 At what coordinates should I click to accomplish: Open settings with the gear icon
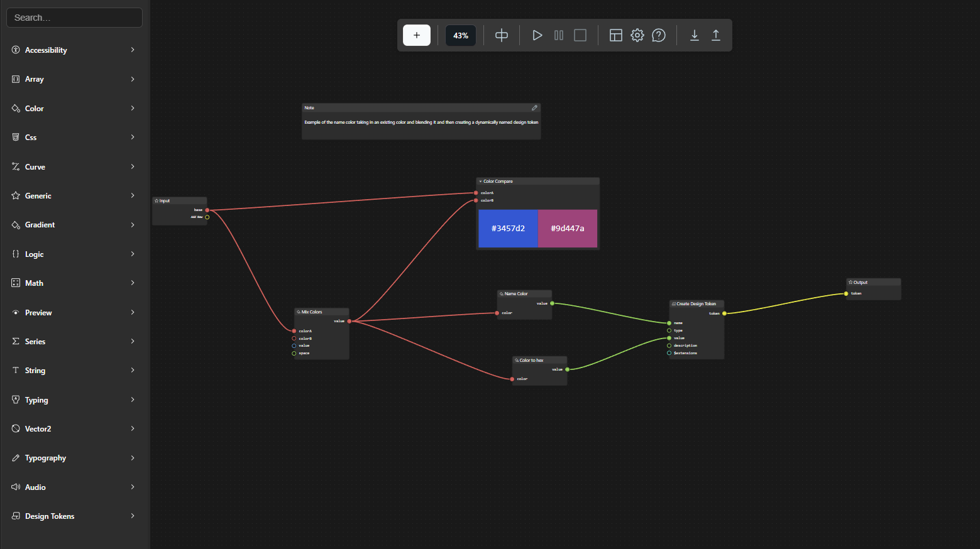pos(637,35)
